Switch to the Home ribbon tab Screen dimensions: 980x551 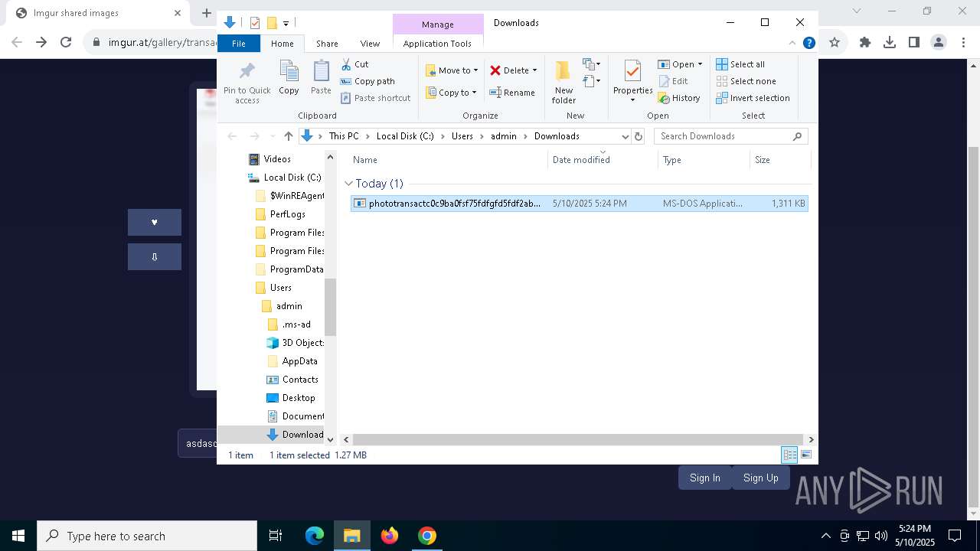[x=282, y=44]
